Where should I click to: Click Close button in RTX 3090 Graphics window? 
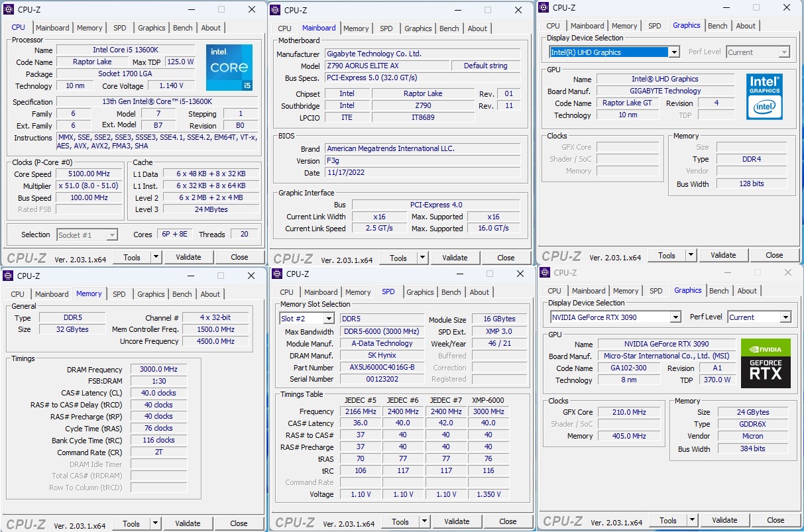coord(775,520)
